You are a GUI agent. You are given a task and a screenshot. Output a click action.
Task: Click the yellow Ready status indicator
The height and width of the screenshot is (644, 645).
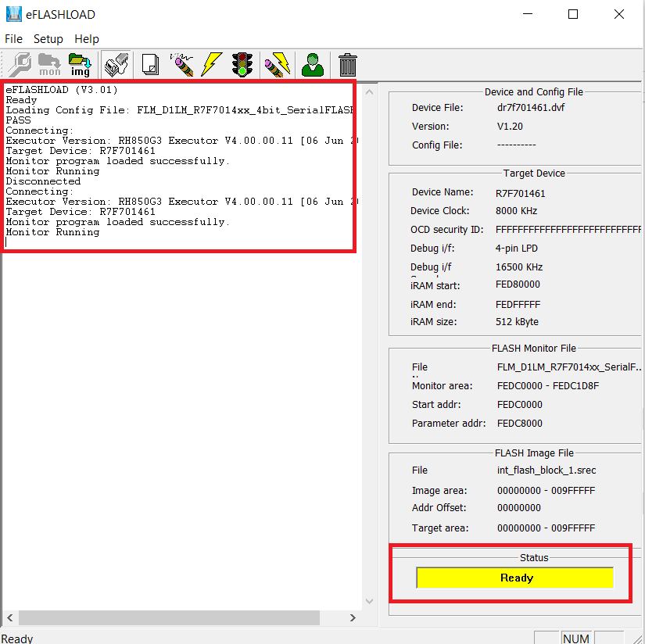click(x=514, y=578)
